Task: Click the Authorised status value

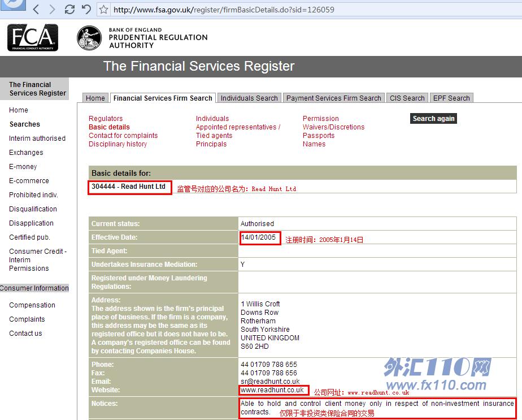Action: 258,224
